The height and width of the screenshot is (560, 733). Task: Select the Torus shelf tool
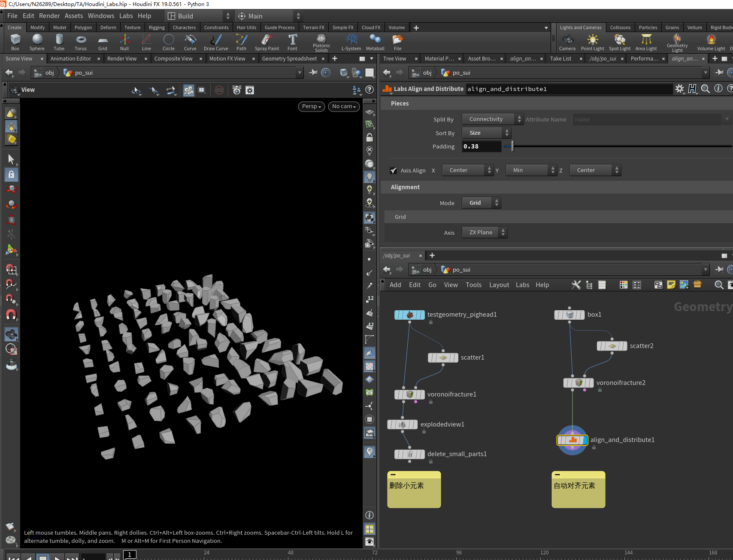(81, 40)
